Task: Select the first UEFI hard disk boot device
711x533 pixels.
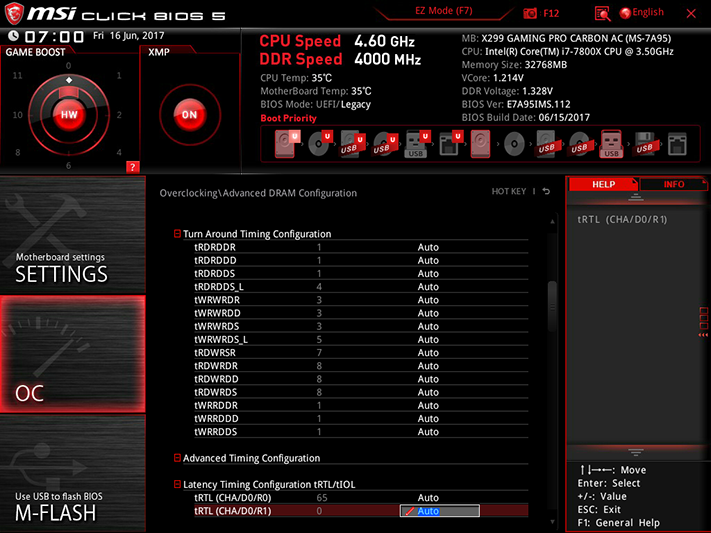Action: pos(287,144)
